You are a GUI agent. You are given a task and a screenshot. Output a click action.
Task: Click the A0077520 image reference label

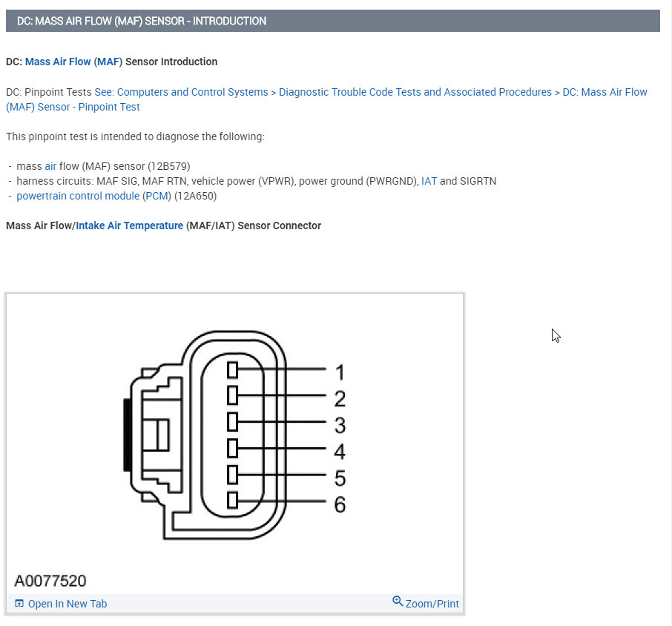pos(50,579)
